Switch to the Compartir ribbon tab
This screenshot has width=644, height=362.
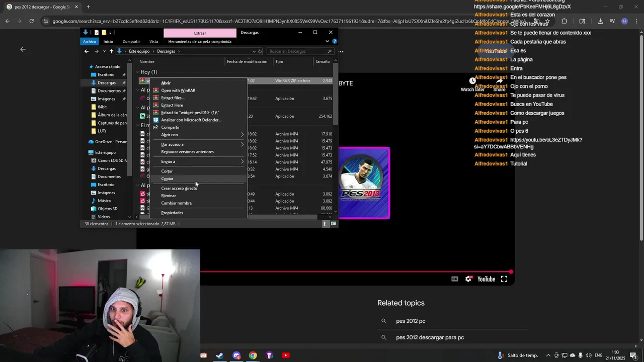(131, 42)
